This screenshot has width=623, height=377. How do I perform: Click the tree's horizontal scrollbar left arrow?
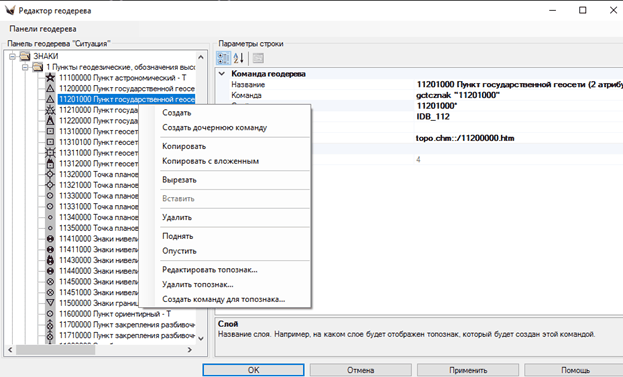[x=10, y=350]
